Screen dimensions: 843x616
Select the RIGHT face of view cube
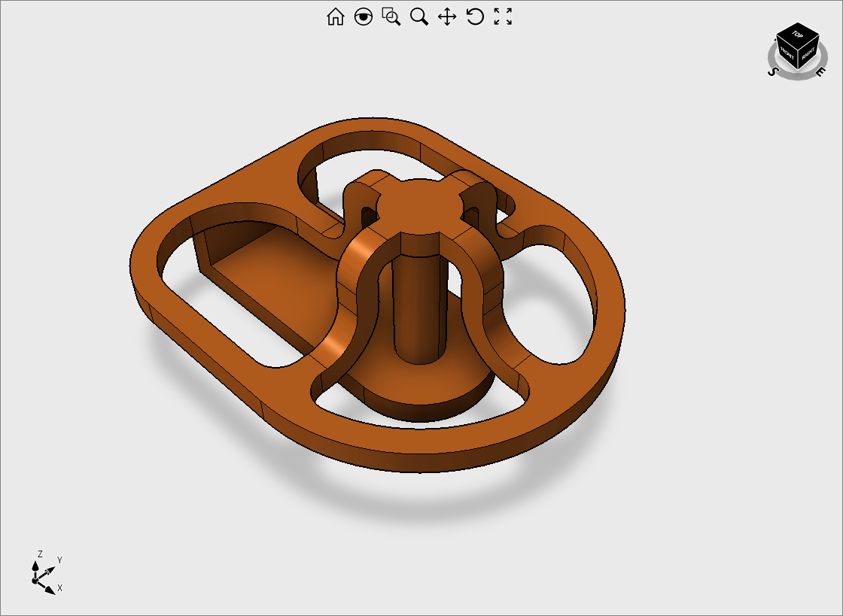click(x=808, y=53)
